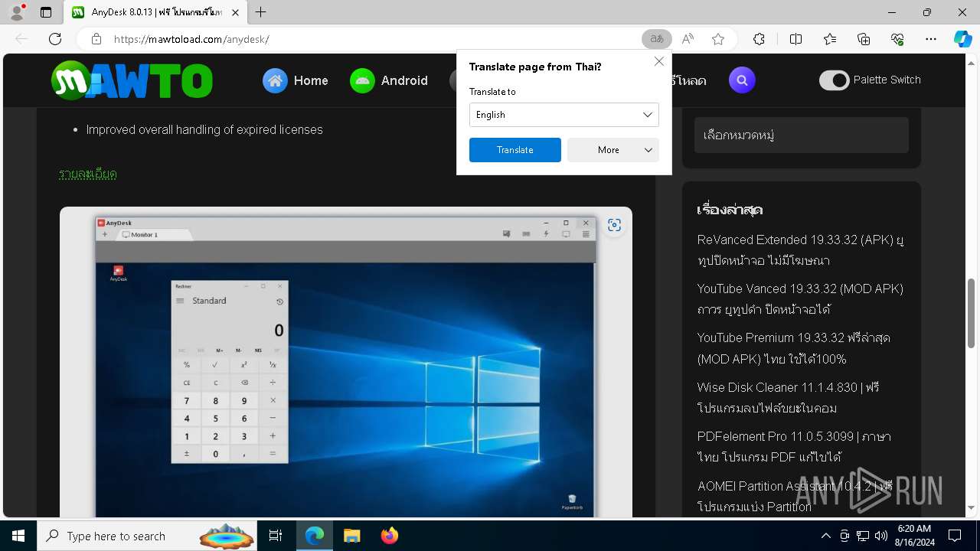The height and width of the screenshot is (551, 980).
Task: Open the tab actions menu icon
Action: point(46,12)
